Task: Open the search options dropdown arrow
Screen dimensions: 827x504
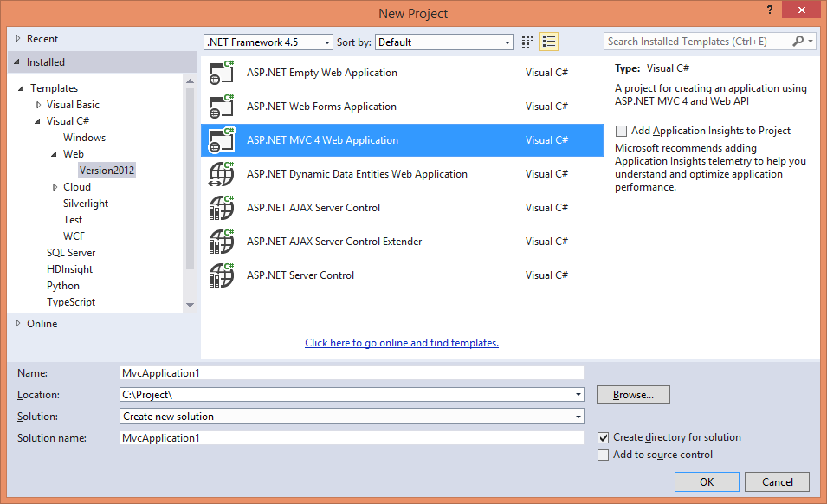Action: [x=811, y=41]
